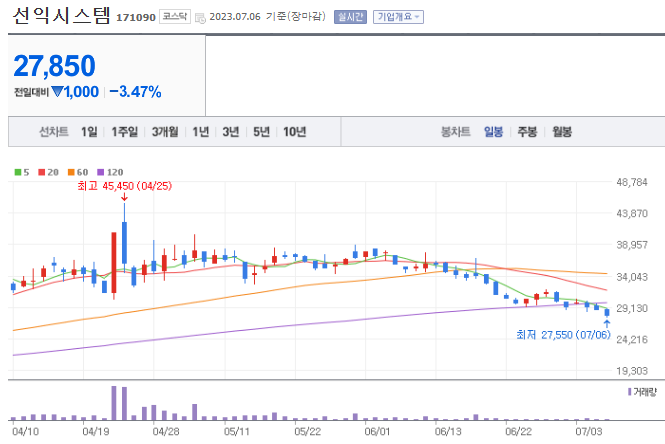Select the 1년 line chart period
Screen dimensions: 665x444
[x=201, y=132]
